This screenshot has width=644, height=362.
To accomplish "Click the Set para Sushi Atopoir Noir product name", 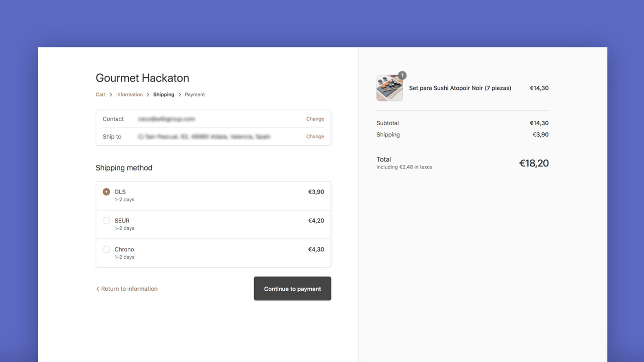I will pyautogui.click(x=460, y=87).
